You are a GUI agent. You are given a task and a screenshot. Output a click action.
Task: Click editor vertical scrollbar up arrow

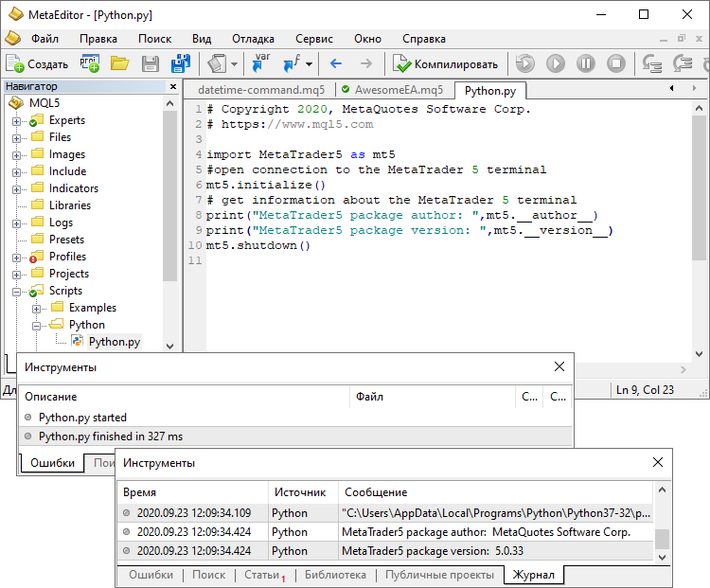(699, 108)
